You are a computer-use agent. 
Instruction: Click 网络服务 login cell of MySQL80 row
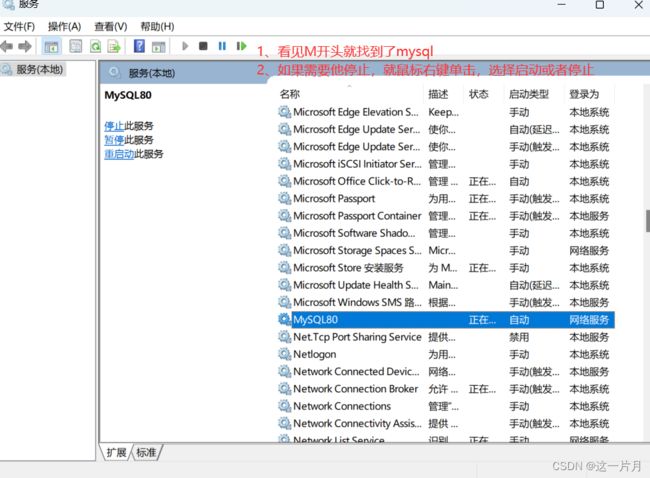[589, 320]
